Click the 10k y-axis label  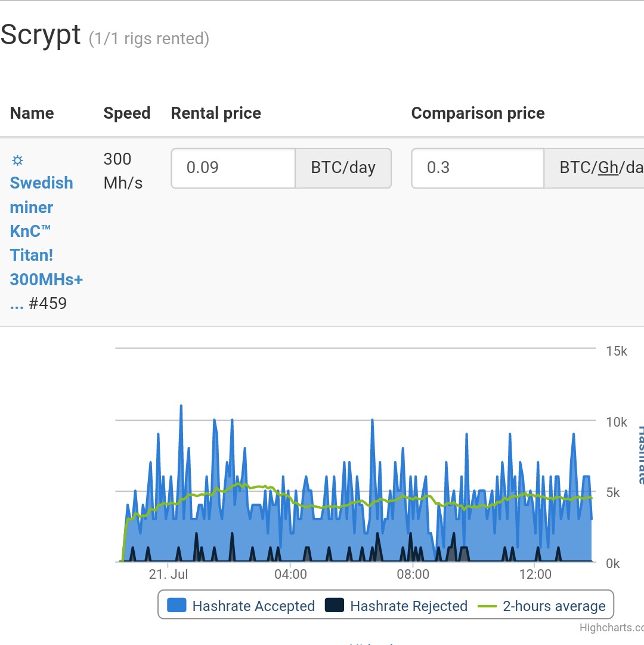point(617,422)
